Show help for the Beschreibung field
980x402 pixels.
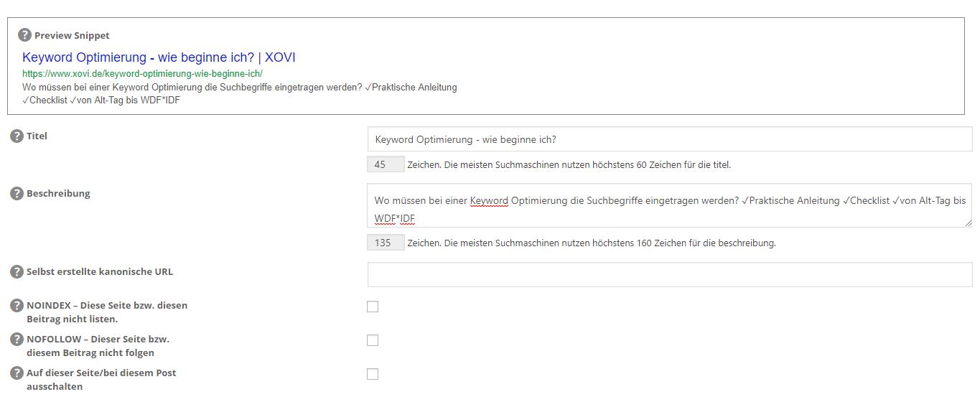17,194
